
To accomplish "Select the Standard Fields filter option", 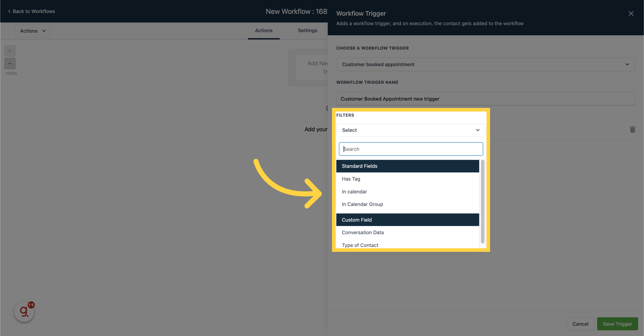I will pyautogui.click(x=407, y=166).
